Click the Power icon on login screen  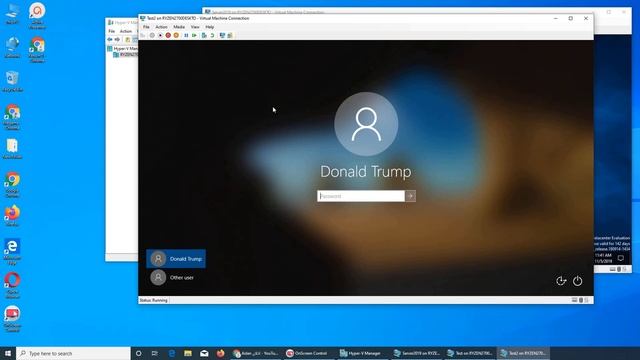point(578,281)
